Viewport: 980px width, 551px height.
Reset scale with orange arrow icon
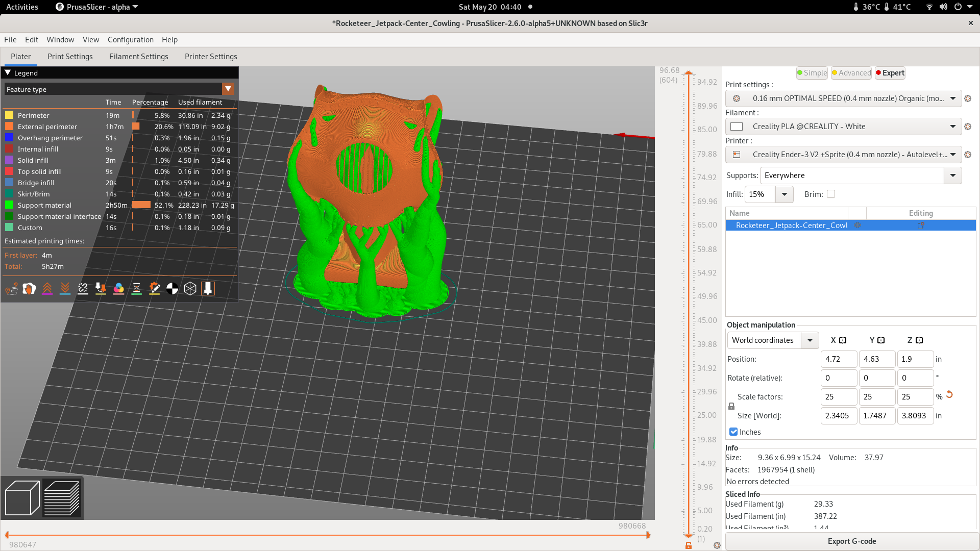pyautogui.click(x=949, y=394)
